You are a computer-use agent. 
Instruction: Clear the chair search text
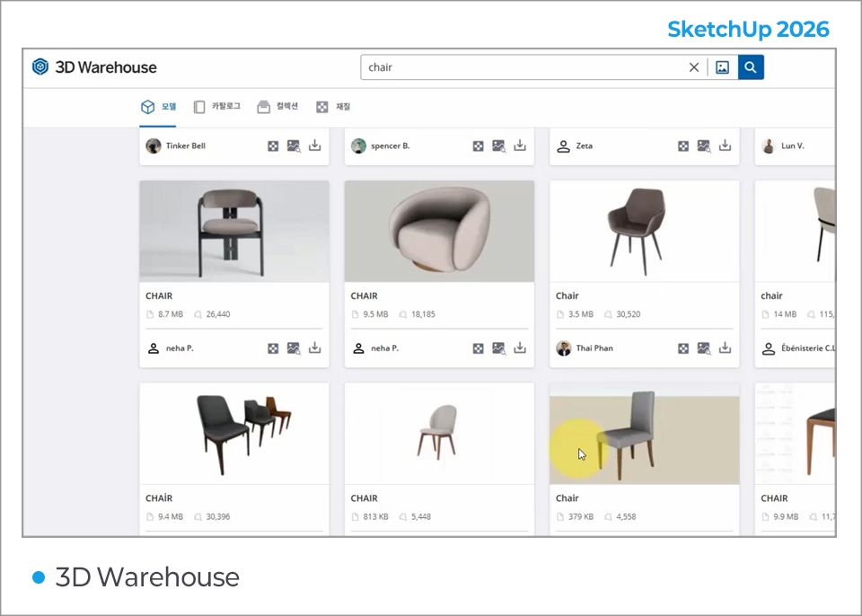click(x=694, y=67)
